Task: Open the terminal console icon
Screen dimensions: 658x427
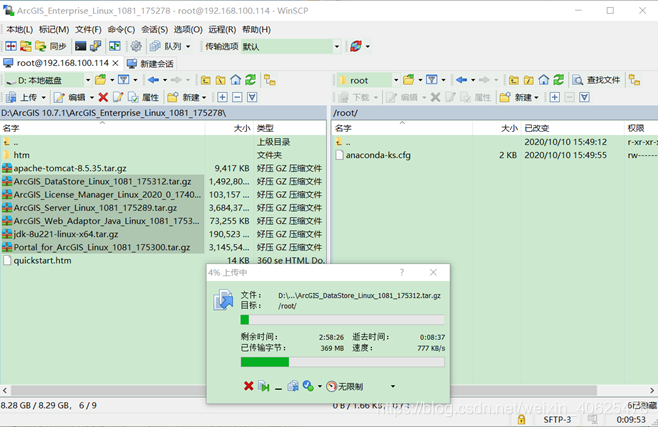Action: point(81,46)
